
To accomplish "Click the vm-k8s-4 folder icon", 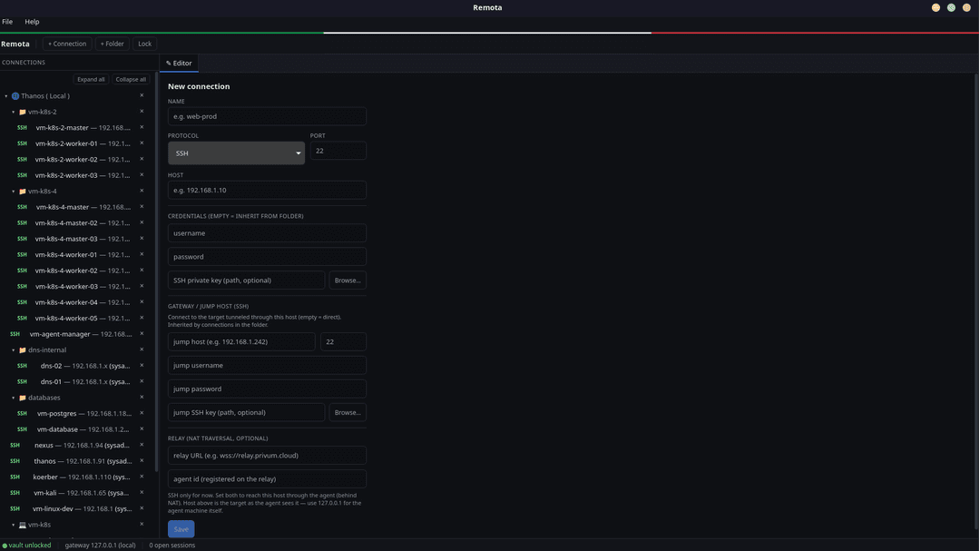I will tap(23, 192).
